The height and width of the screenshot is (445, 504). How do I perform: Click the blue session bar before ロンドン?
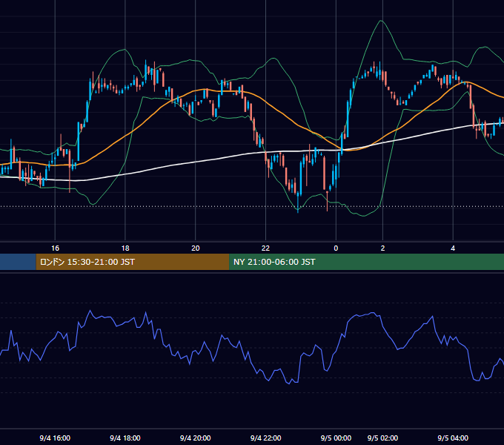pos(18,262)
